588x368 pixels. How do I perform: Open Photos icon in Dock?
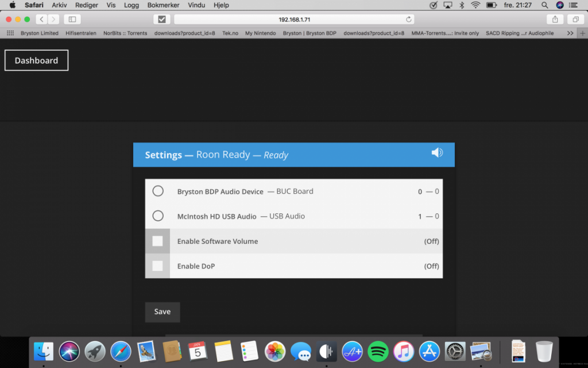coord(275,351)
